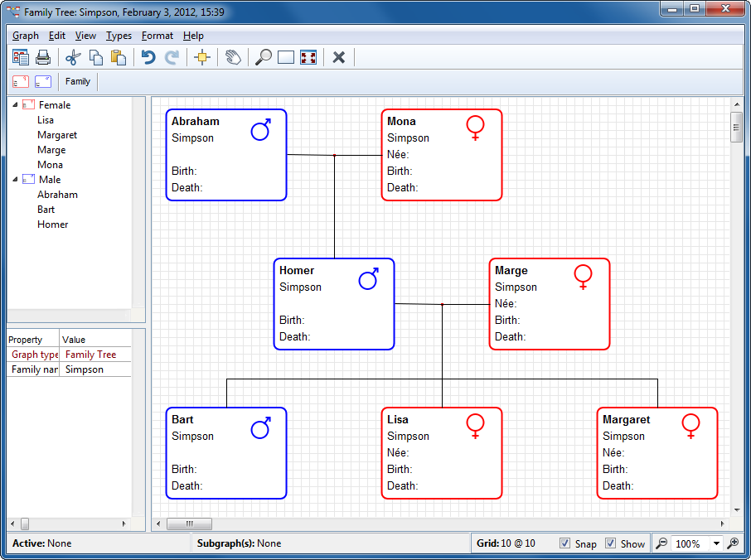Open the Graph menu
The image size is (751, 560).
(x=26, y=36)
